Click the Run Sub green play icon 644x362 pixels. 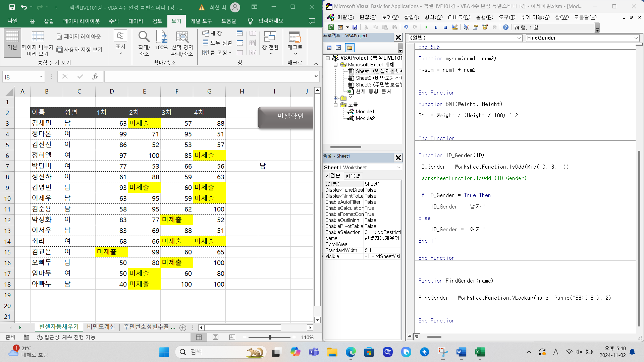pyautogui.click(x=426, y=27)
